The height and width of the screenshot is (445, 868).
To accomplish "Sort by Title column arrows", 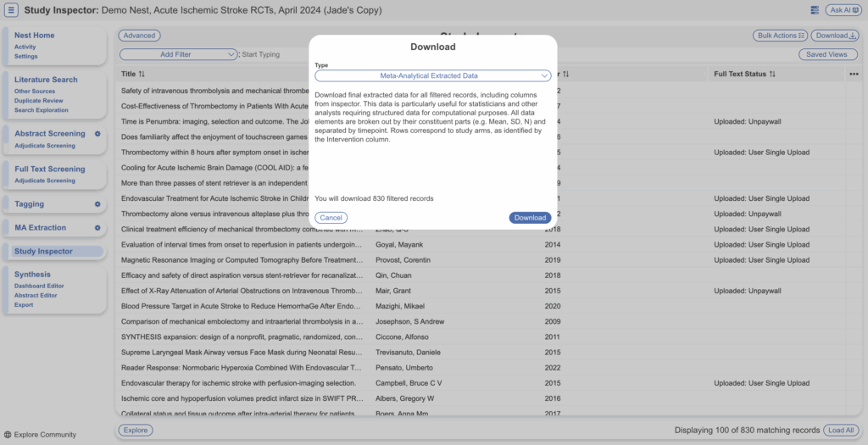I will (x=142, y=74).
